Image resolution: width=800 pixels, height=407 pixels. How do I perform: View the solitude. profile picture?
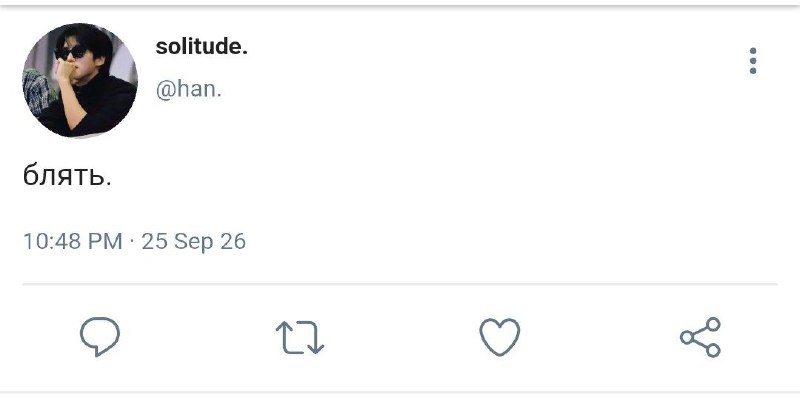click(80, 80)
